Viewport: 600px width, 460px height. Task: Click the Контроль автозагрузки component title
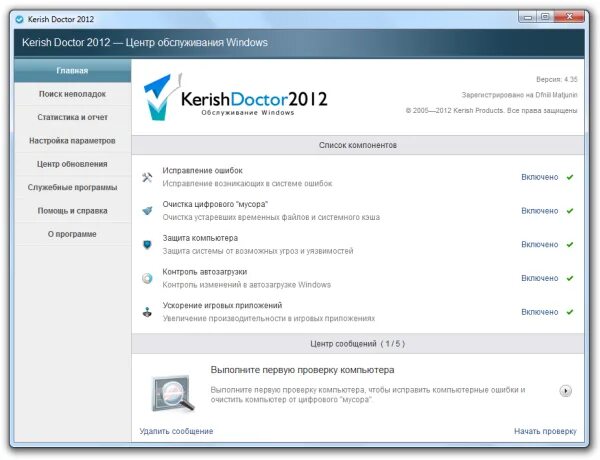(205, 272)
